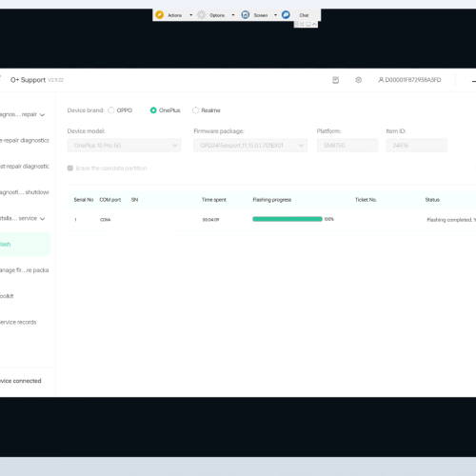This screenshot has width=476, height=476.
Task: Open Manage firmware package sidebar item
Action: pos(24,270)
